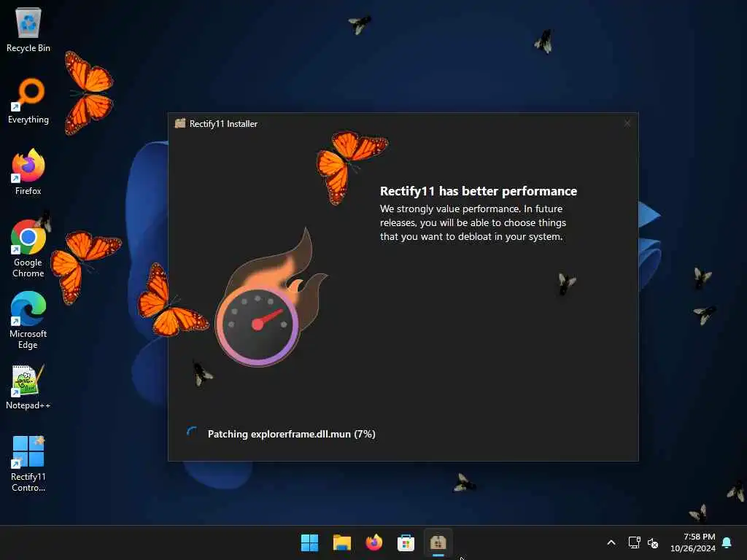Click the Rectify11 Installer title bar icon
Screen dimensions: 747x560
pos(180,123)
